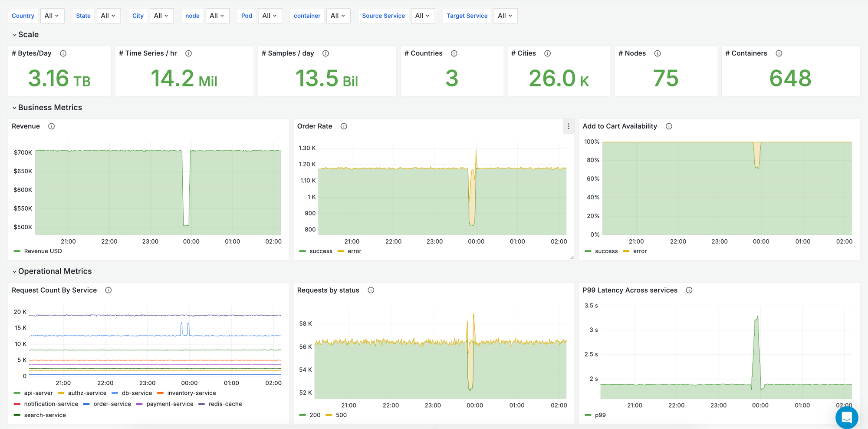The height and width of the screenshot is (429, 868).
Task: Open the container filter dropdown
Action: coord(338,16)
